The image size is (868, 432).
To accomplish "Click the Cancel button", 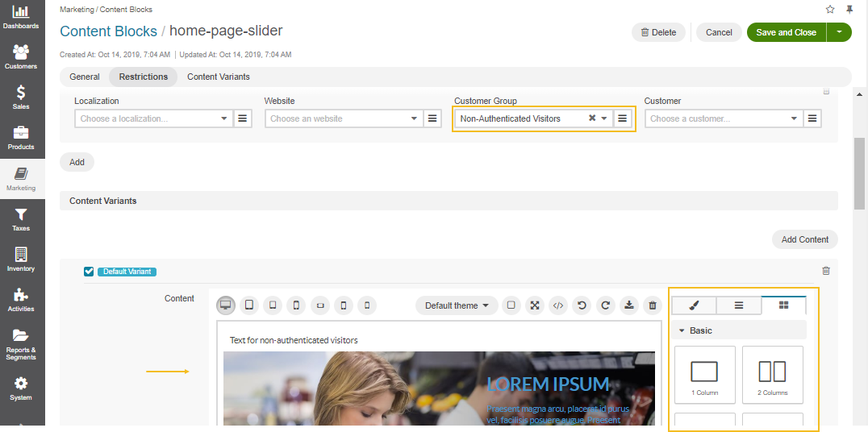I will (x=719, y=32).
